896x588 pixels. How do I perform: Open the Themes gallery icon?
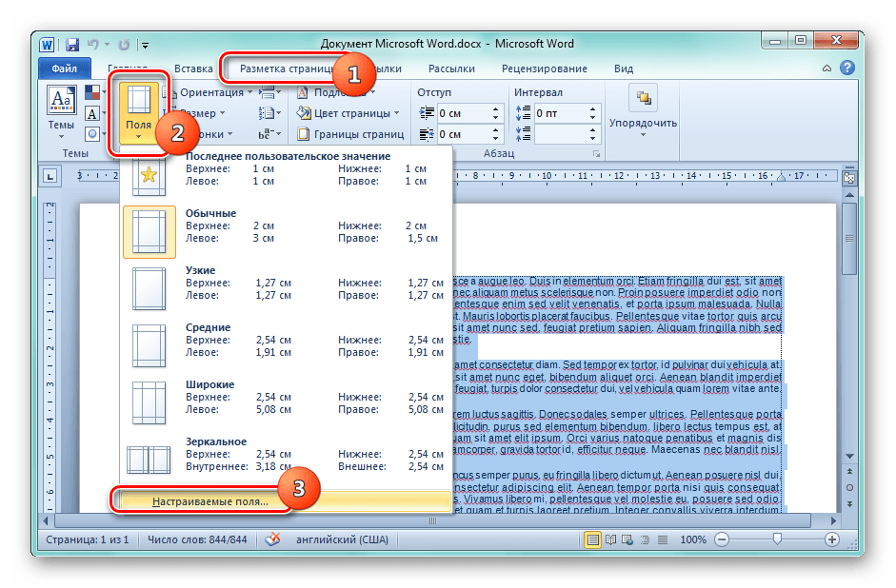[x=61, y=101]
